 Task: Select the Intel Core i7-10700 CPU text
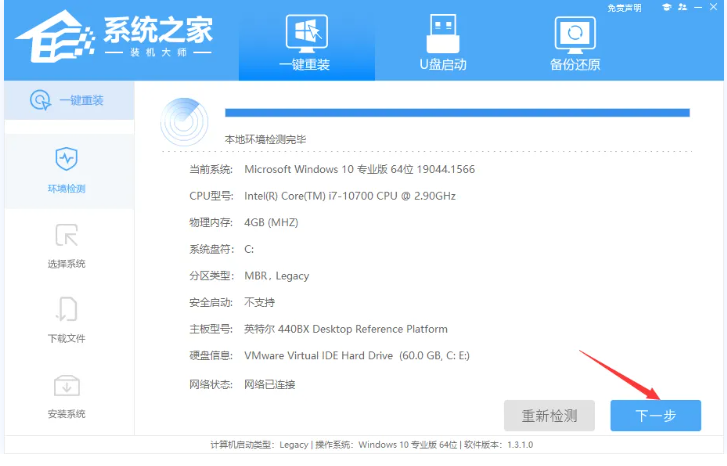(350, 196)
